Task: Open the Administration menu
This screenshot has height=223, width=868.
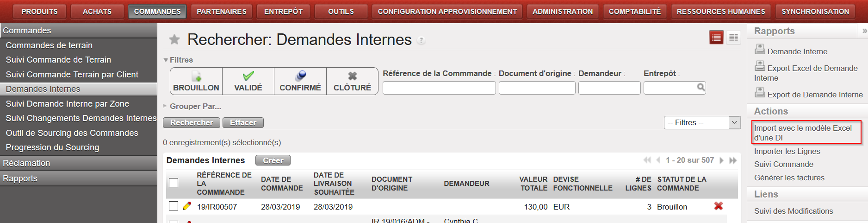Action: 563,11
